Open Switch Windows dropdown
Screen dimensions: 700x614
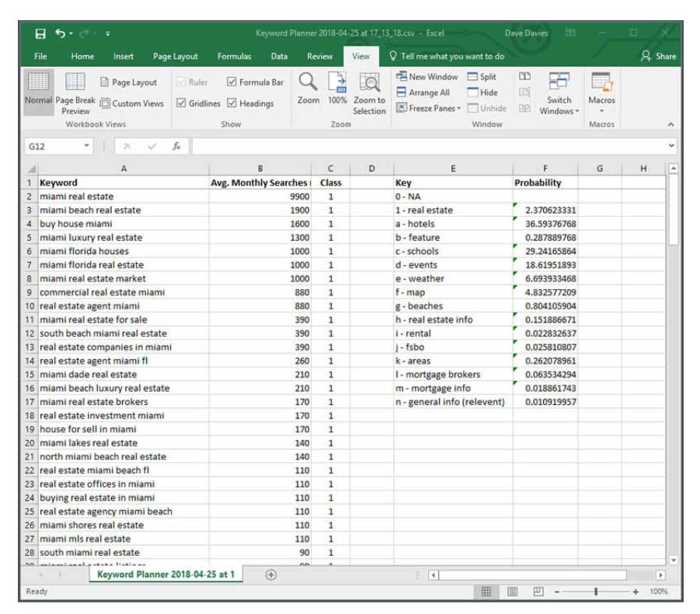click(559, 94)
